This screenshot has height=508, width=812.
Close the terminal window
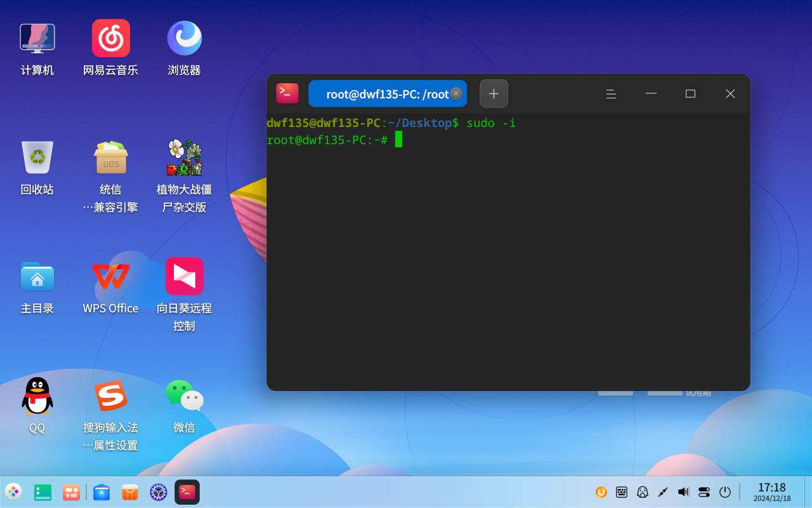tap(730, 93)
